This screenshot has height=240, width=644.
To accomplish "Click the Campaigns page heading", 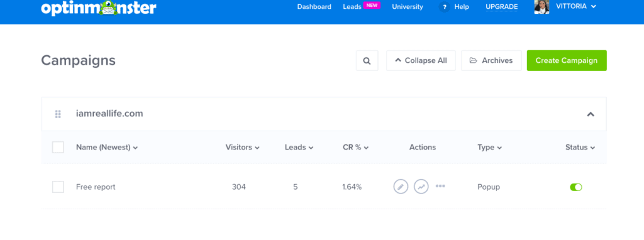I will [x=78, y=61].
